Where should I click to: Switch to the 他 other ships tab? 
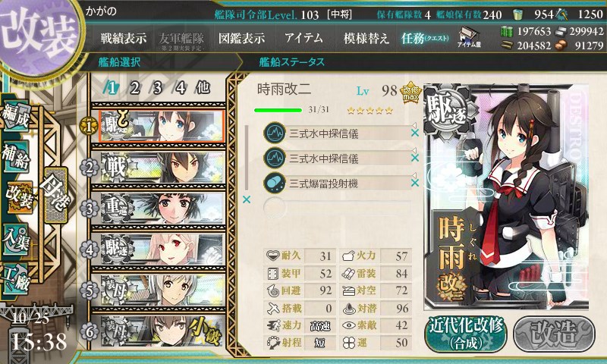[x=203, y=88]
